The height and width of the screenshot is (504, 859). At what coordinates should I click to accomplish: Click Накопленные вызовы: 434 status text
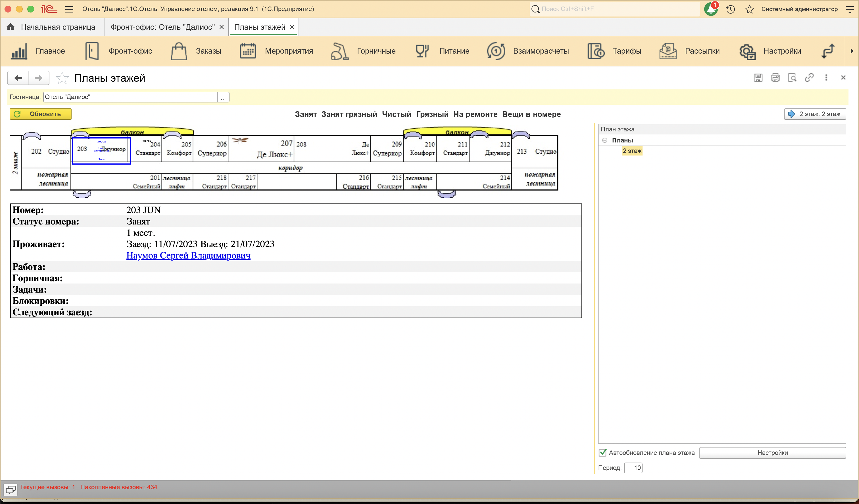point(119,487)
